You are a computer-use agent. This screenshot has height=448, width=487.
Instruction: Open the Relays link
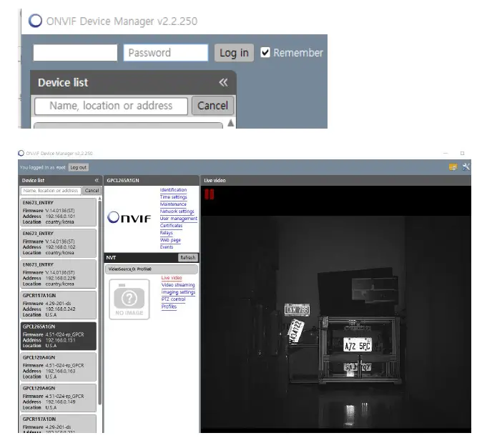166,233
